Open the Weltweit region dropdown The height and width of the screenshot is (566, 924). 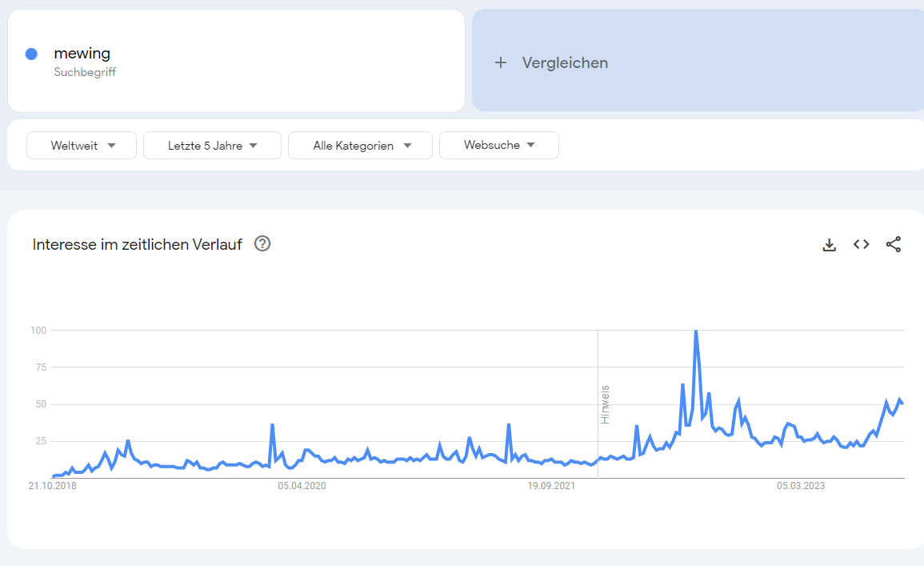coord(82,145)
